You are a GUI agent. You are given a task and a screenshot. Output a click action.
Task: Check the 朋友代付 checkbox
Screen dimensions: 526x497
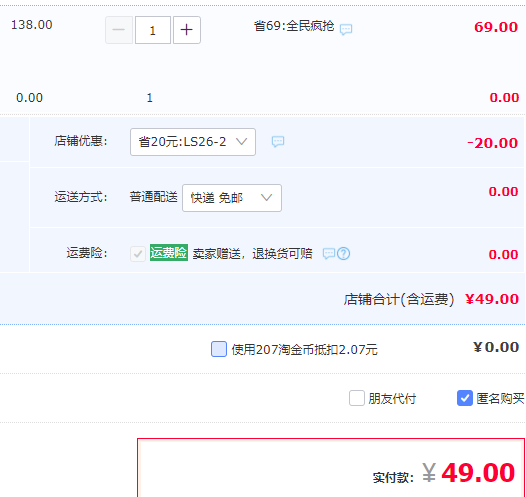click(x=357, y=398)
